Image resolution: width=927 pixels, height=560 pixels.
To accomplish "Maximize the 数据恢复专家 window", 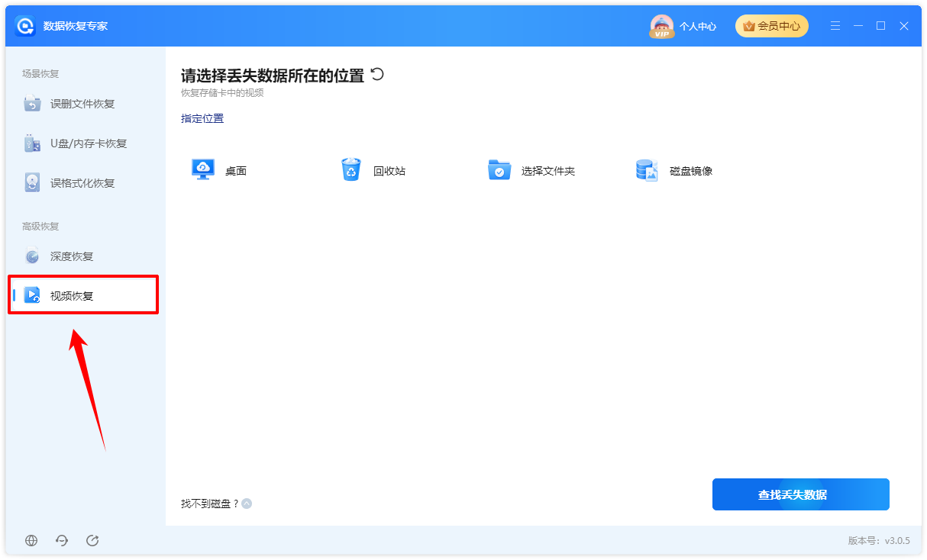I will click(881, 26).
